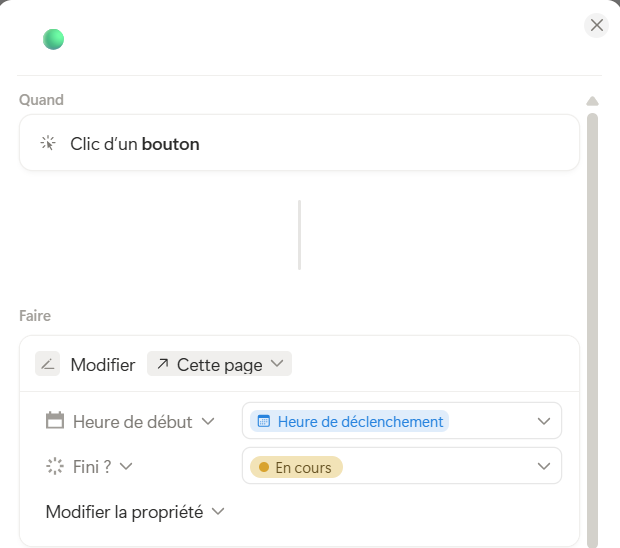Expand the Modifier la propriété chevron
This screenshot has height=548, width=620.
click(217, 512)
